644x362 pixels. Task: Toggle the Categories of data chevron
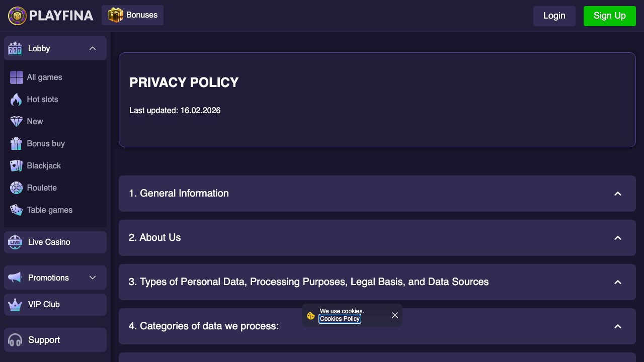[618, 326]
